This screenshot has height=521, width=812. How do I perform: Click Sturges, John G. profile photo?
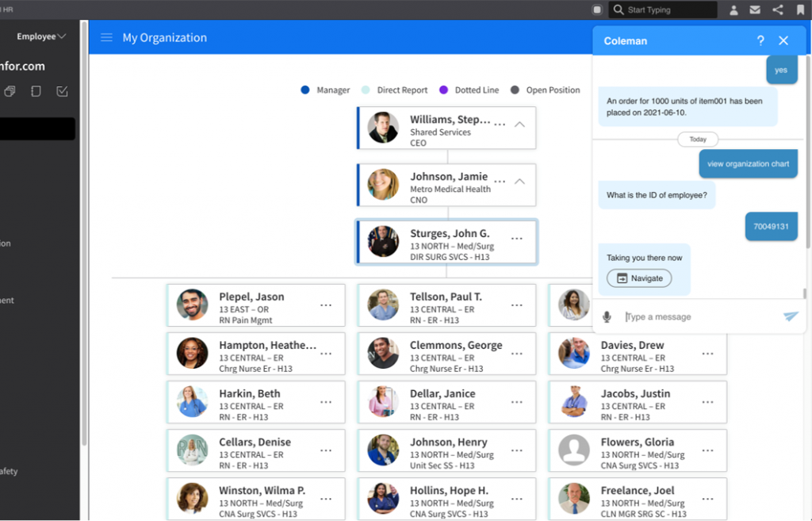click(383, 241)
